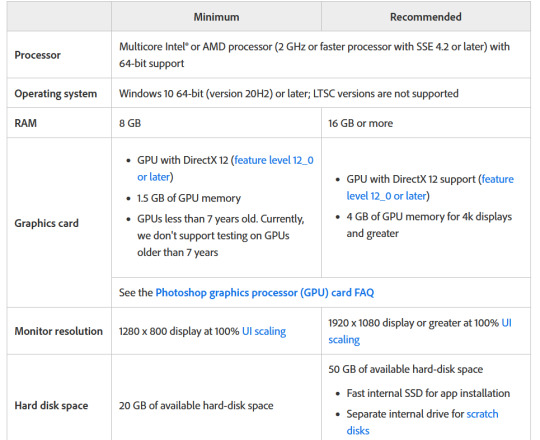Screen dimensions: 540x440
Task: Click the Monitor resolution row label
Action: pos(59,331)
